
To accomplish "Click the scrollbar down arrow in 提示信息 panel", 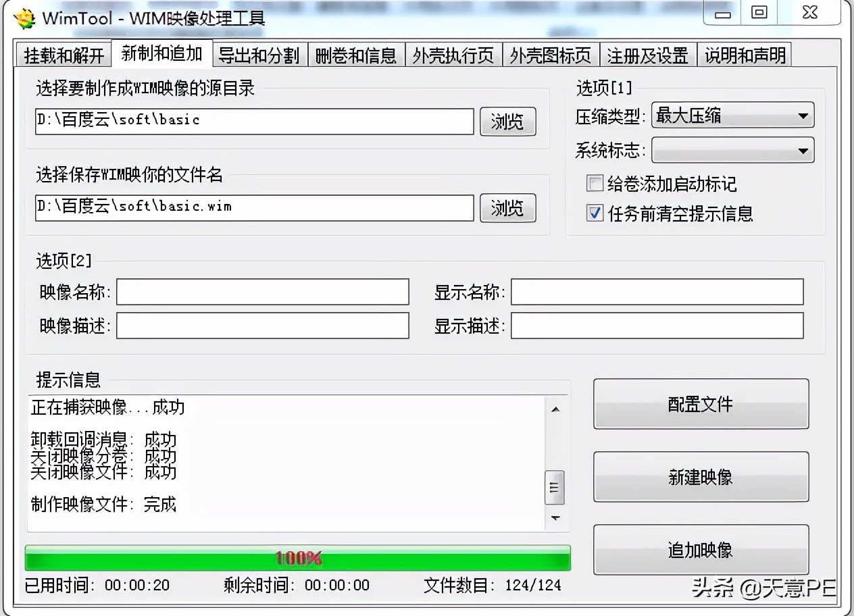I will coord(555,519).
